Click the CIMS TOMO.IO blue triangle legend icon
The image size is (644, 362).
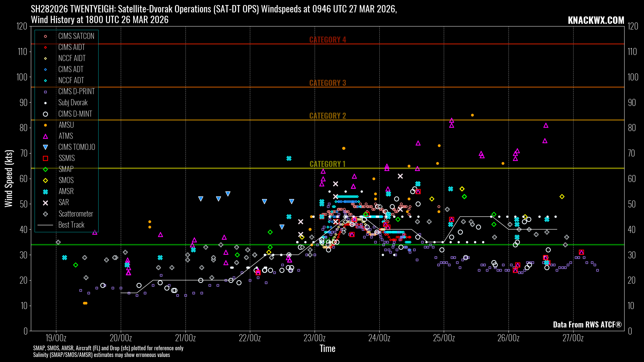[45, 147]
